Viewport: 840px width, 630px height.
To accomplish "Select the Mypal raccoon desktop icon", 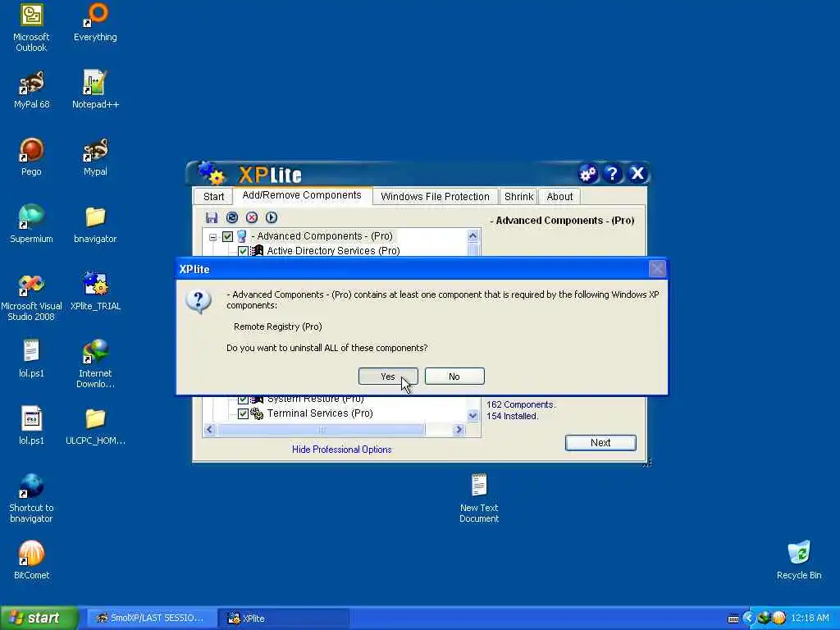I will (95, 157).
